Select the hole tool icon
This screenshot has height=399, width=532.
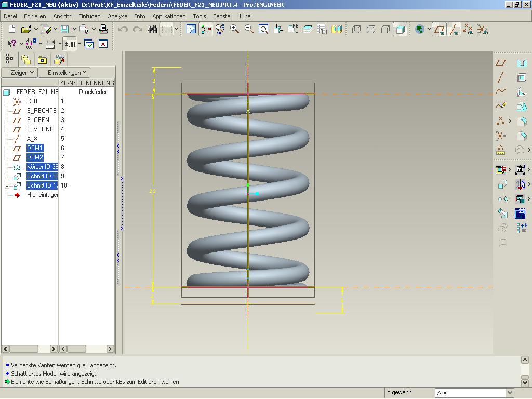522,63
